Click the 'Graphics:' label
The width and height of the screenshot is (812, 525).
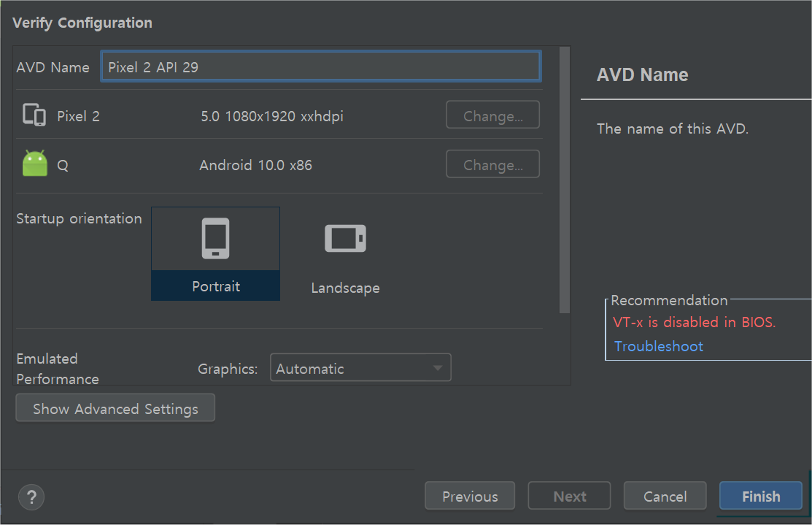tap(228, 369)
